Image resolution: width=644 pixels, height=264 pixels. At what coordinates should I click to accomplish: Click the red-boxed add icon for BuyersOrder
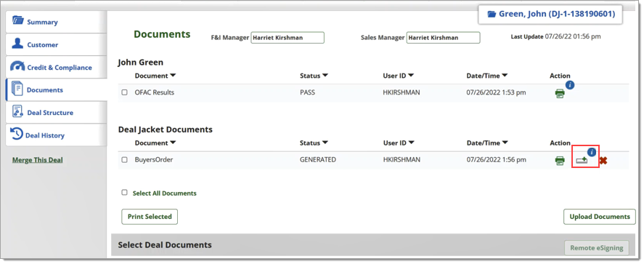tap(581, 161)
